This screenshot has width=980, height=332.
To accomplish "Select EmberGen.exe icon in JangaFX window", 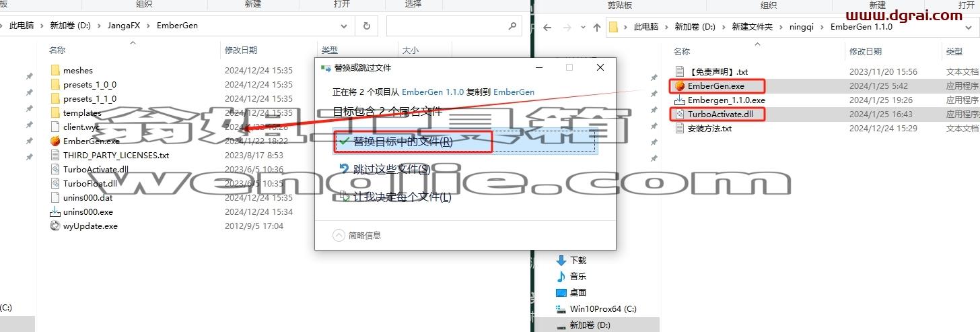I will 55,141.
